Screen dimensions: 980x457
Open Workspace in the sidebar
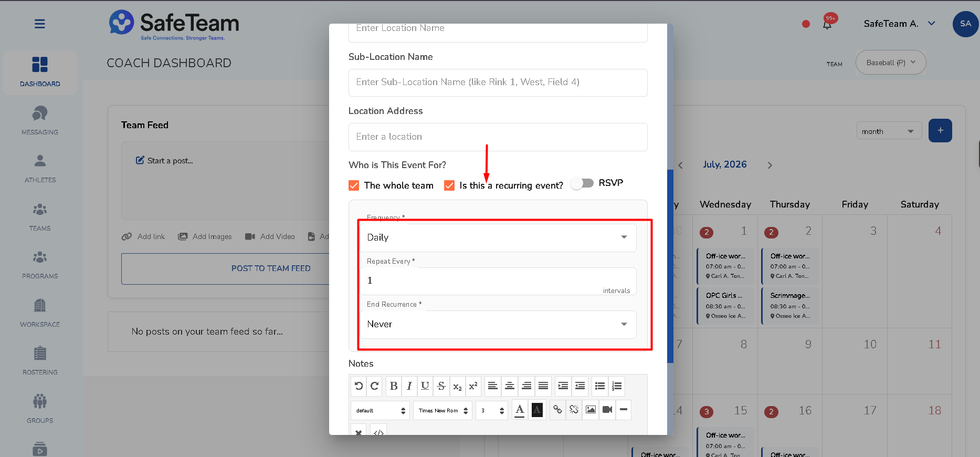click(40, 313)
